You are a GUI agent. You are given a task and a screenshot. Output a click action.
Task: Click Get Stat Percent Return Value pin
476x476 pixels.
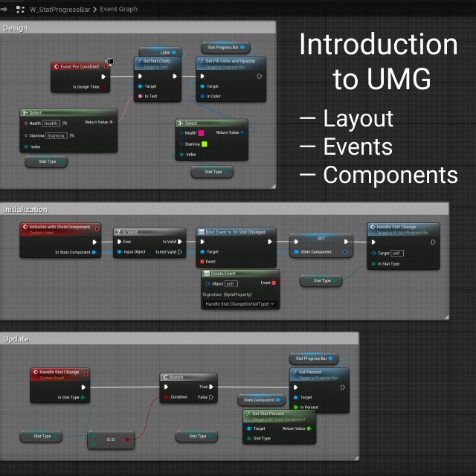(309, 428)
